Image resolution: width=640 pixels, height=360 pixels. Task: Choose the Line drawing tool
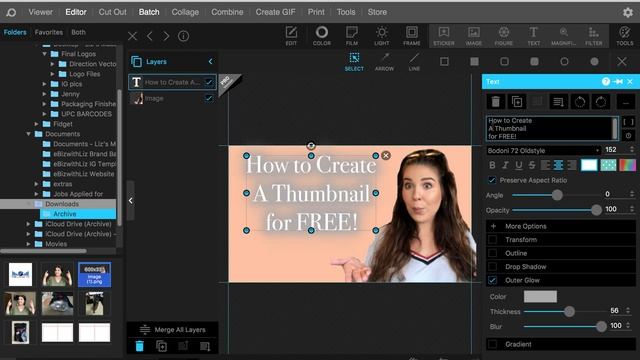(414, 62)
